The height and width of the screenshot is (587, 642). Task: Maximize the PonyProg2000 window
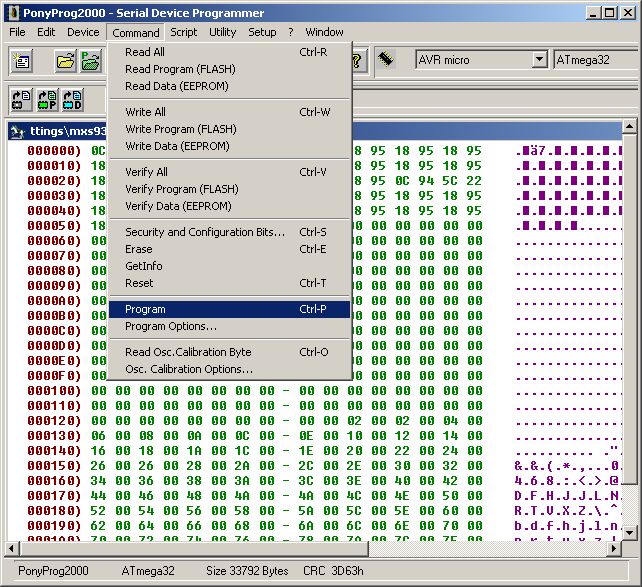pyautogui.click(x=609, y=13)
